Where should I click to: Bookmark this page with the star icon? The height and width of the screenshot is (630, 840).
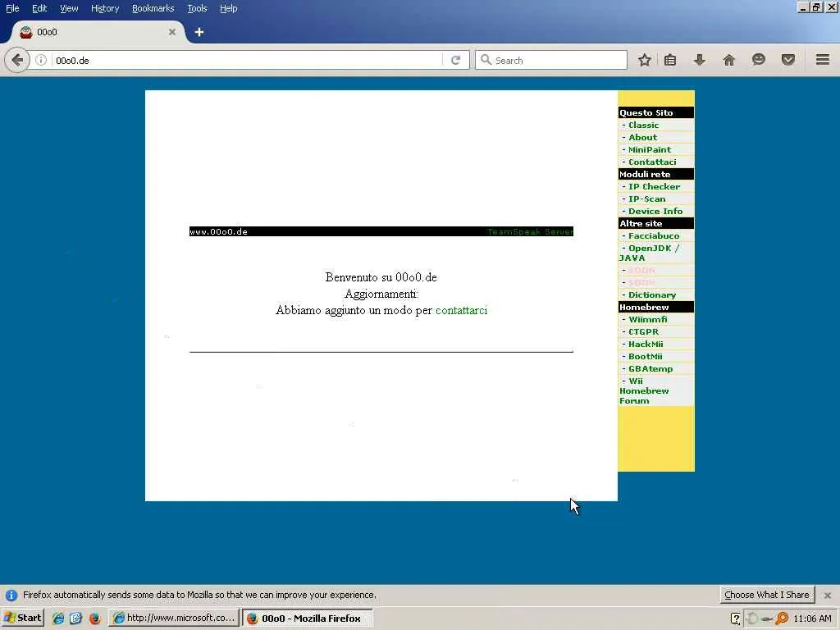tap(644, 60)
